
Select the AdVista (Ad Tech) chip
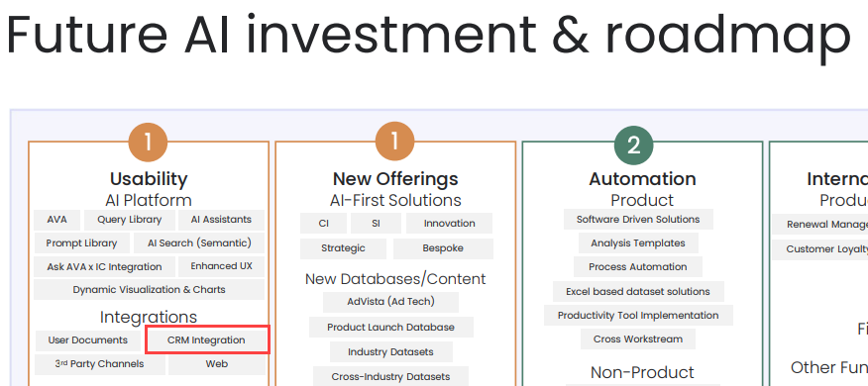pos(390,302)
